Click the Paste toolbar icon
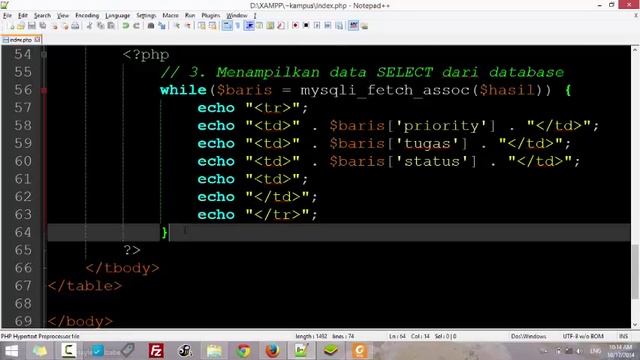The image size is (640, 360). pos(111,26)
